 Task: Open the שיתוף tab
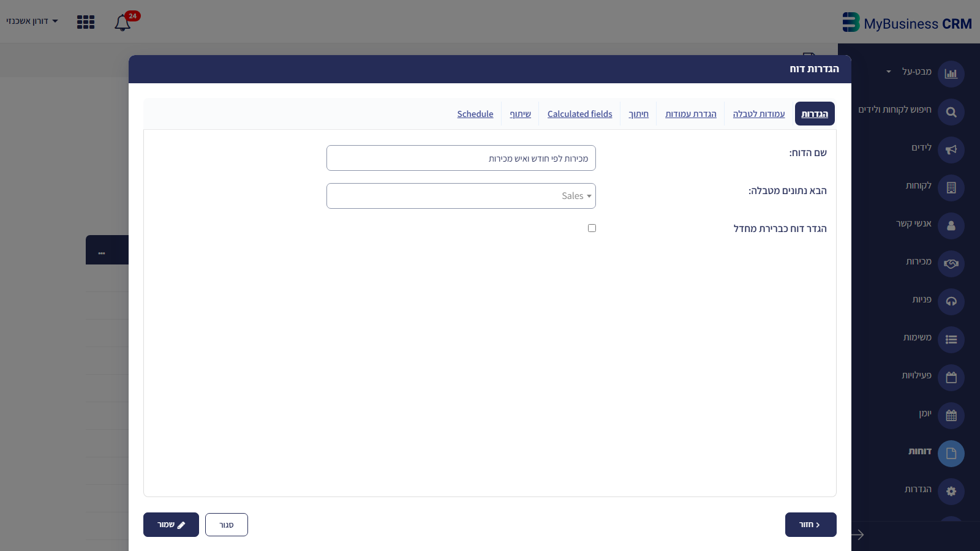pyautogui.click(x=521, y=114)
